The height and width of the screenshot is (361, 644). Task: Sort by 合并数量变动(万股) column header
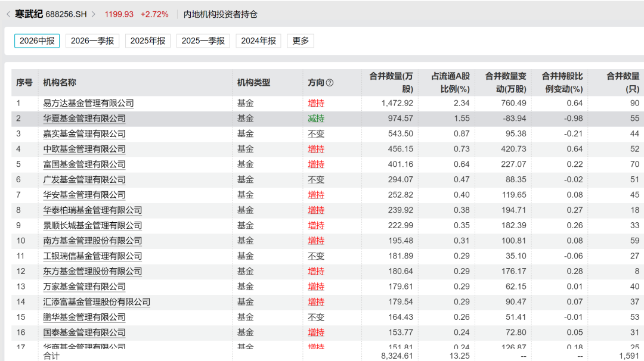[x=506, y=83]
